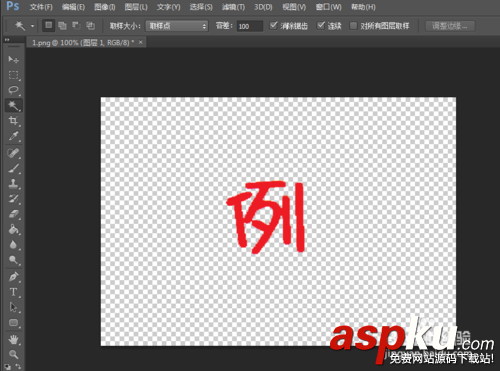The image size is (500, 371).
Task: Open the Select (S) menu
Action: click(x=201, y=7)
